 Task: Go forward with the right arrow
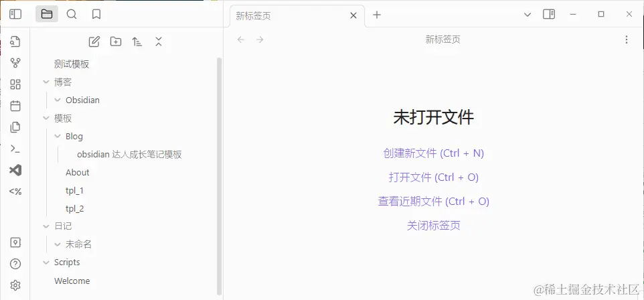click(x=260, y=40)
